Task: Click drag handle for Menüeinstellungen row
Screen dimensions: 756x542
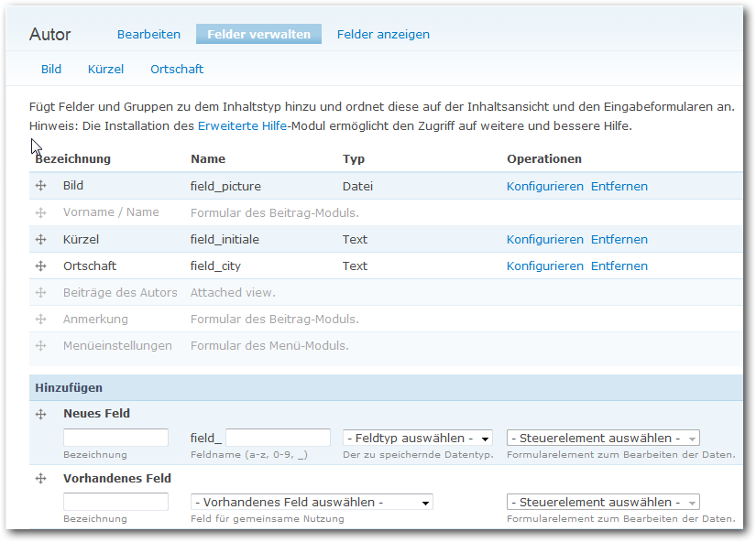Action: pyautogui.click(x=40, y=346)
